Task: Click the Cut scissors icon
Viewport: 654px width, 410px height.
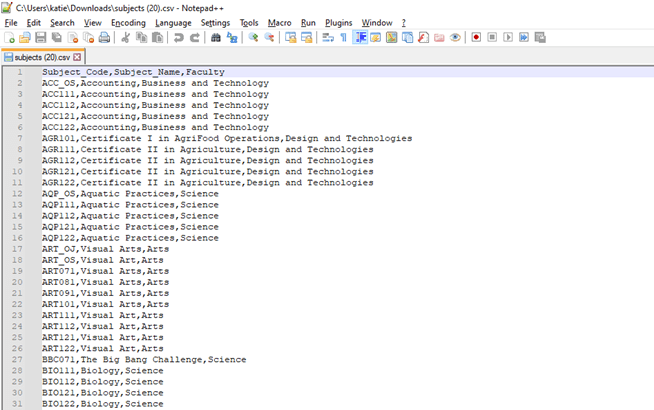Action: (x=125, y=38)
